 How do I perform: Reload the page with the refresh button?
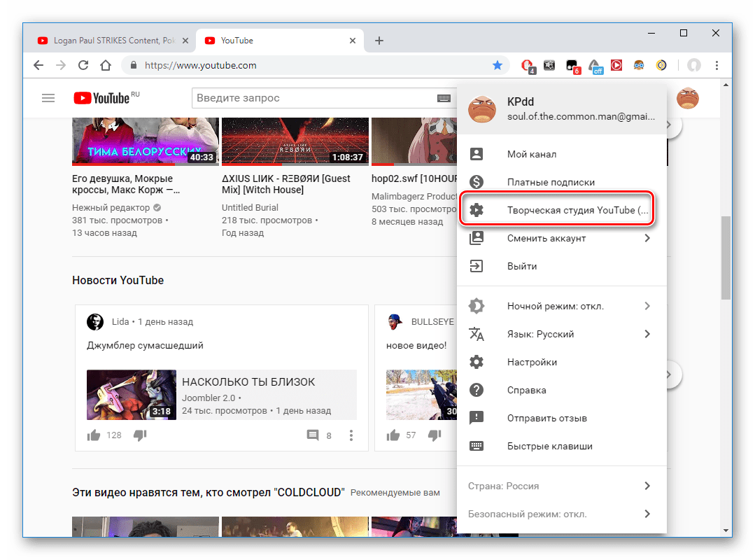(x=83, y=65)
